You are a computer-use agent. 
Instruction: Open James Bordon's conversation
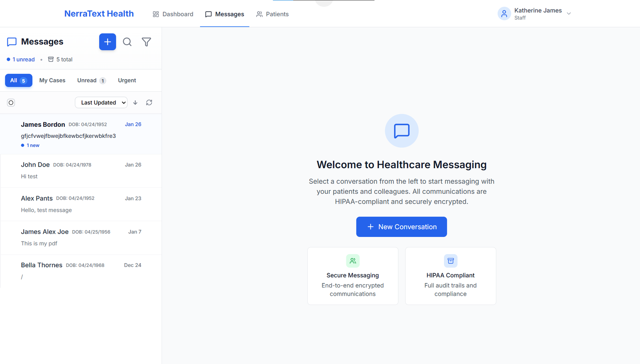point(81,134)
